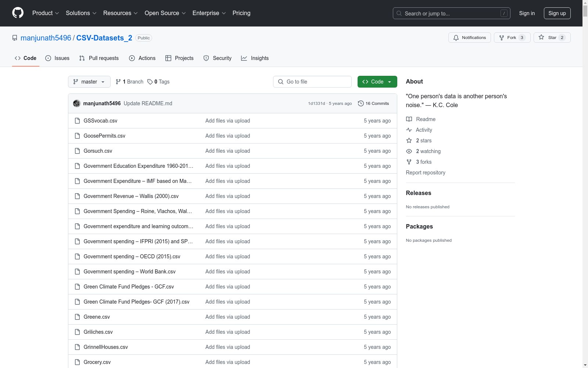Screen dimensions: 588x368
Task: Click the commit history clock icon
Action: [x=361, y=103]
